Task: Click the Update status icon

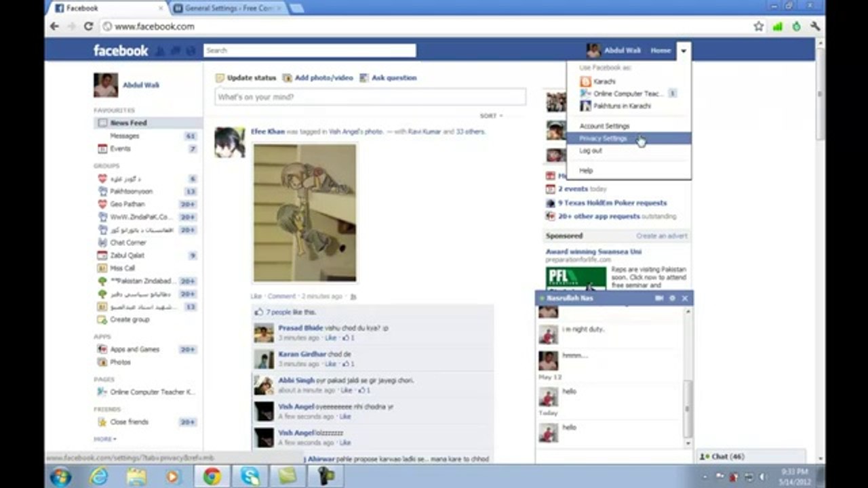Action: coord(220,78)
